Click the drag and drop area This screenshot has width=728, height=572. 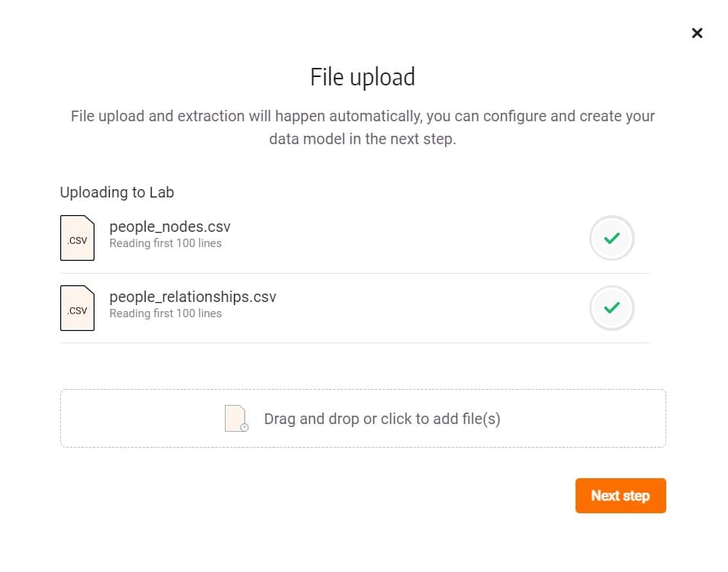click(x=363, y=418)
